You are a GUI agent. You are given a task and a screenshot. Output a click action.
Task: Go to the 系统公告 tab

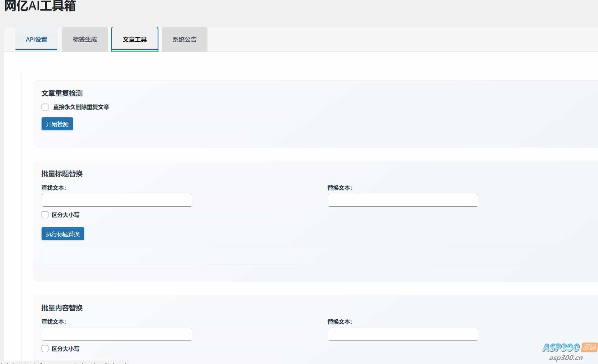(x=185, y=39)
